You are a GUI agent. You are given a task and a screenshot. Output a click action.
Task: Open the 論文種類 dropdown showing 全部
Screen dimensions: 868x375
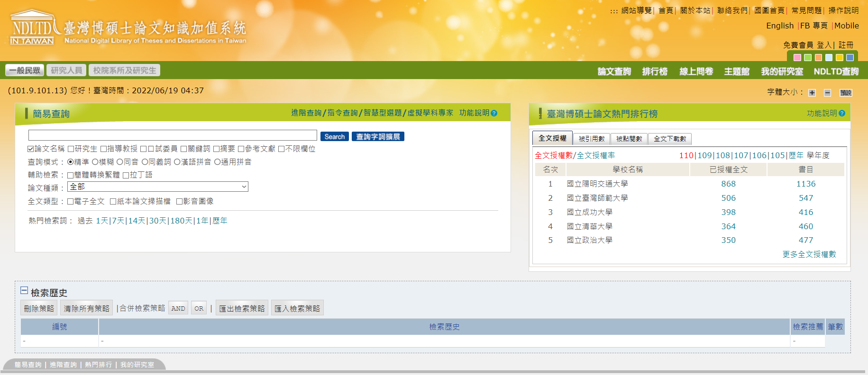158,187
